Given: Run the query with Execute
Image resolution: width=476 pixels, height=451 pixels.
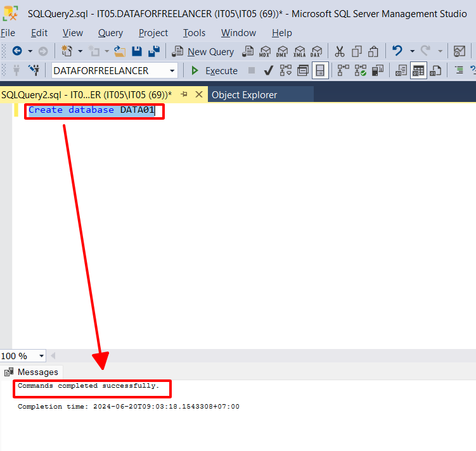Looking at the screenshot, I should [x=214, y=71].
